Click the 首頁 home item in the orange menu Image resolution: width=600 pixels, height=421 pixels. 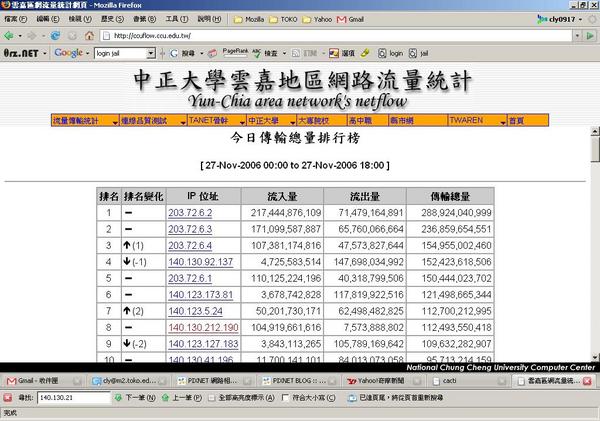coord(516,121)
